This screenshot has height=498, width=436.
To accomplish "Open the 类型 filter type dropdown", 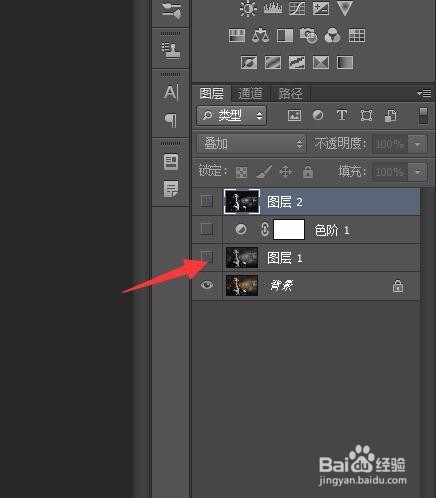I will [x=231, y=116].
